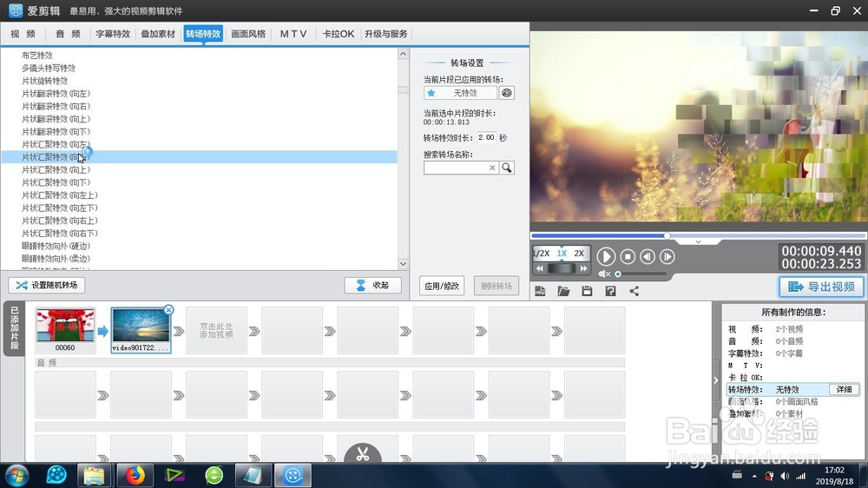The image size is (868, 488).
Task: Select the video901722 clip thumbnail
Action: point(141,331)
